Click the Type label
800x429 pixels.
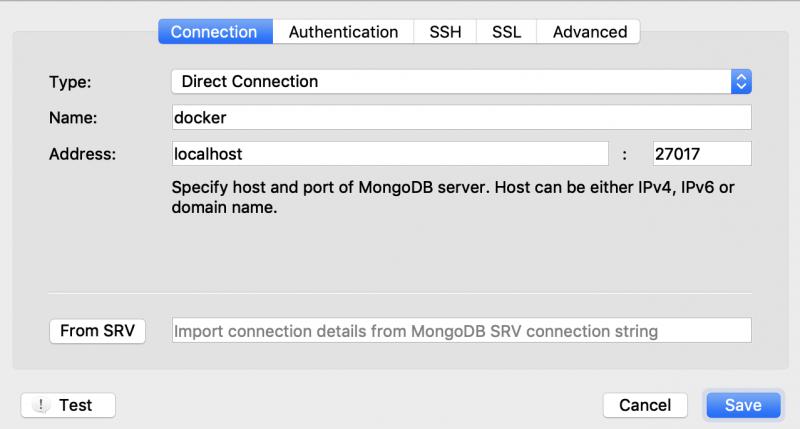pyautogui.click(x=70, y=82)
